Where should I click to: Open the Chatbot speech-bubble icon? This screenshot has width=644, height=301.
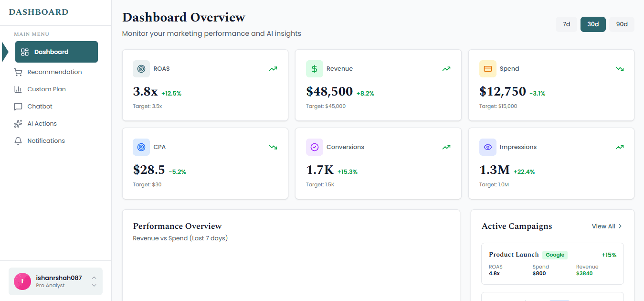(19, 106)
